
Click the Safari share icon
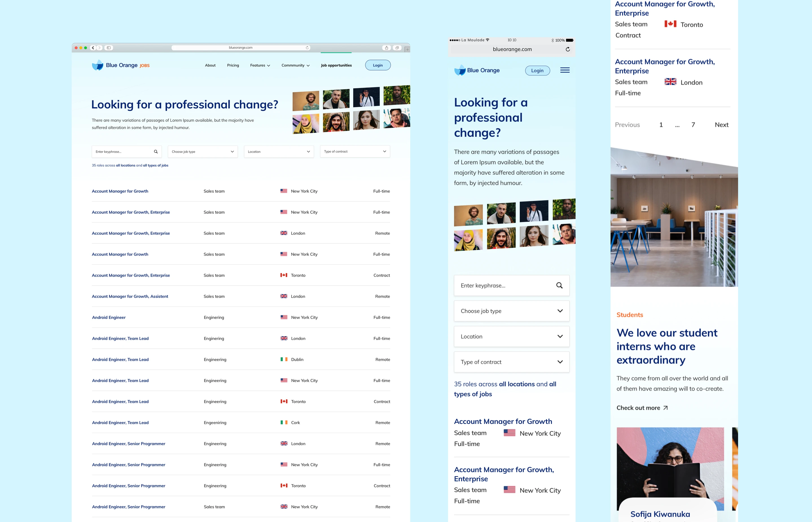(386, 48)
